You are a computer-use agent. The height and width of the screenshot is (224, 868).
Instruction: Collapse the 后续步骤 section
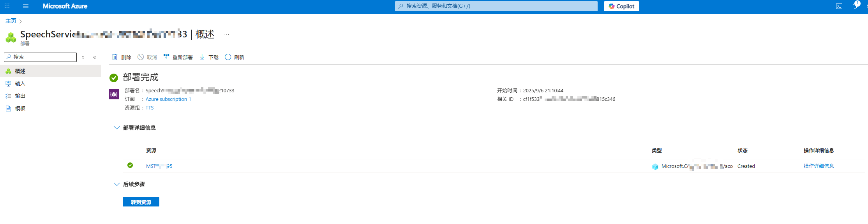129,184
